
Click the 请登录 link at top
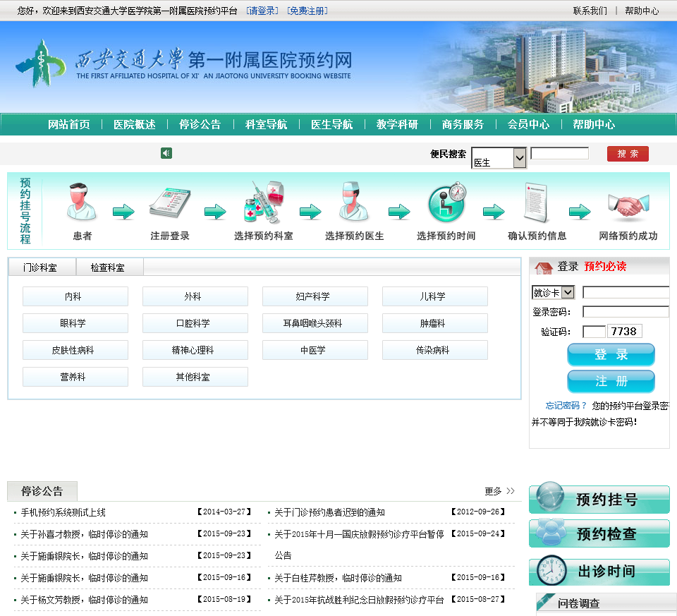(x=262, y=11)
